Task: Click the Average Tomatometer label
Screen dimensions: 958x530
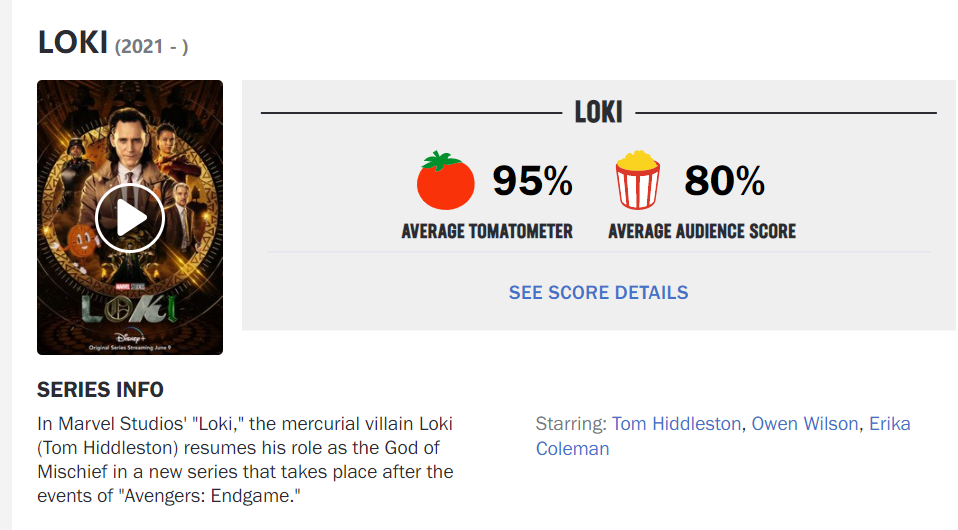Action: 487,231
